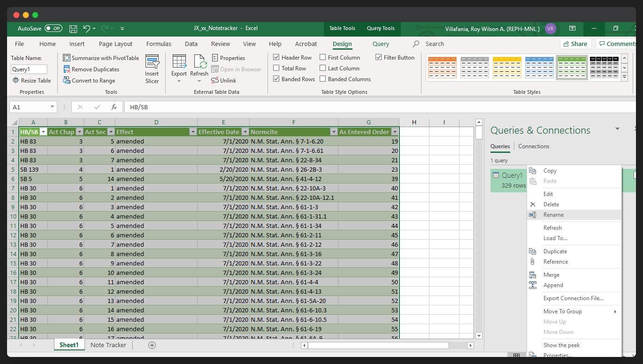643x364 pixels.
Task: Open the Effect column filter dropdown
Action: tap(192, 132)
